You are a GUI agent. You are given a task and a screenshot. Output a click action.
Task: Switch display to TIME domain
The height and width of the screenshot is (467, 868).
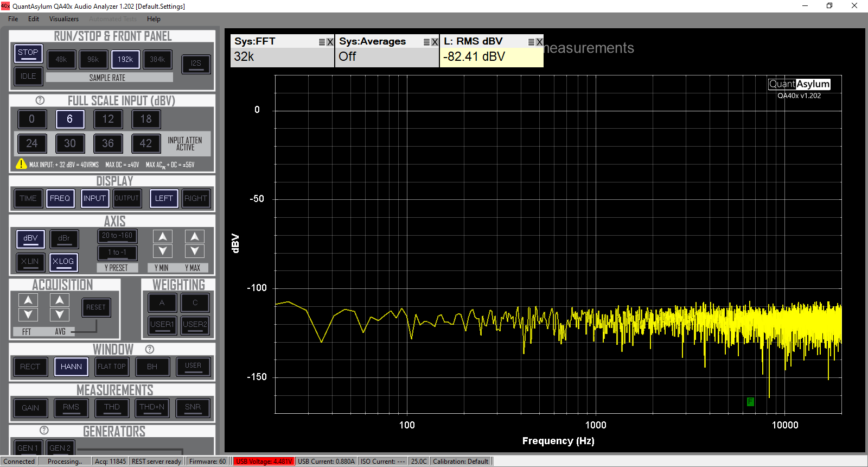click(x=28, y=199)
